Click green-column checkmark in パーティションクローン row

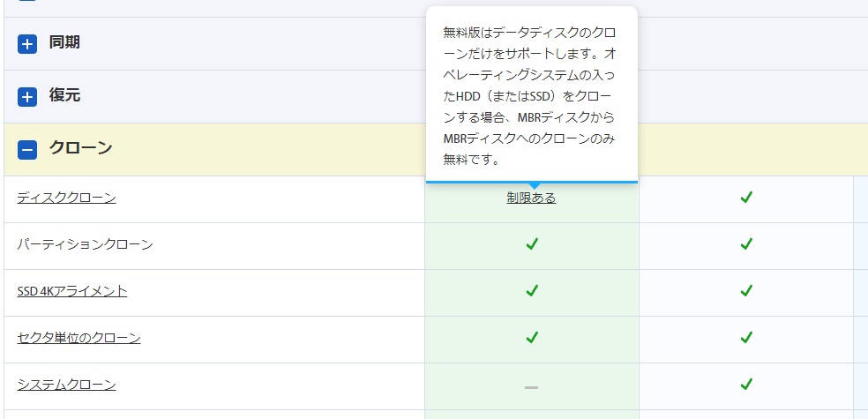pyautogui.click(x=532, y=243)
